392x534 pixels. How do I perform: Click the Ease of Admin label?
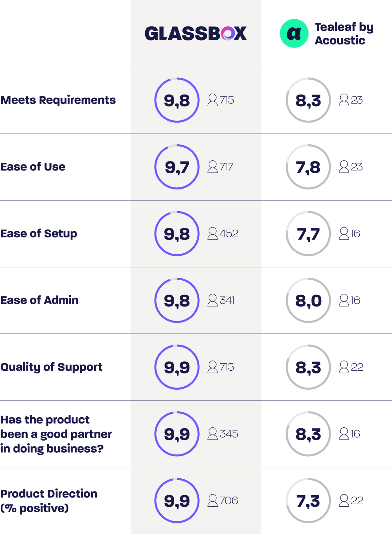point(39,300)
